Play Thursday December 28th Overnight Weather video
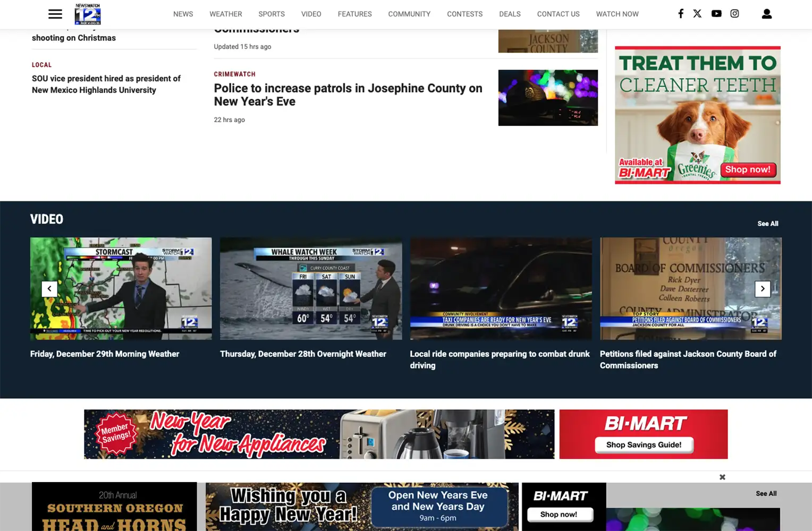 (x=311, y=288)
